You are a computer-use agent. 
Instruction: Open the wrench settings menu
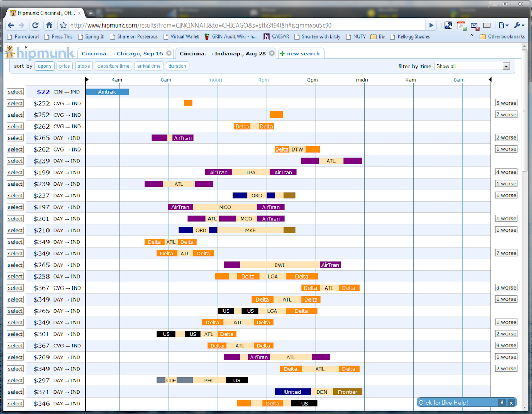pos(519,26)
